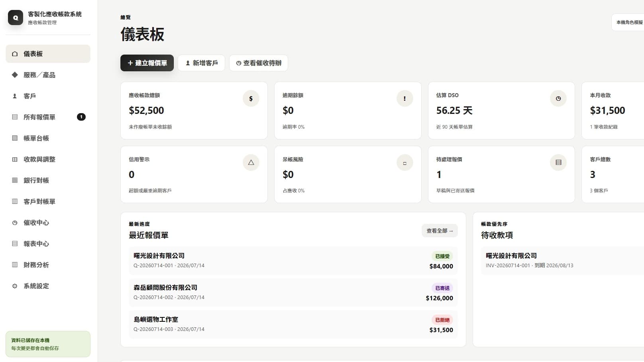Viewport: 644px width, 362px height.
Task: Click the $84,000 quote amount
Action: click(441, 266)
